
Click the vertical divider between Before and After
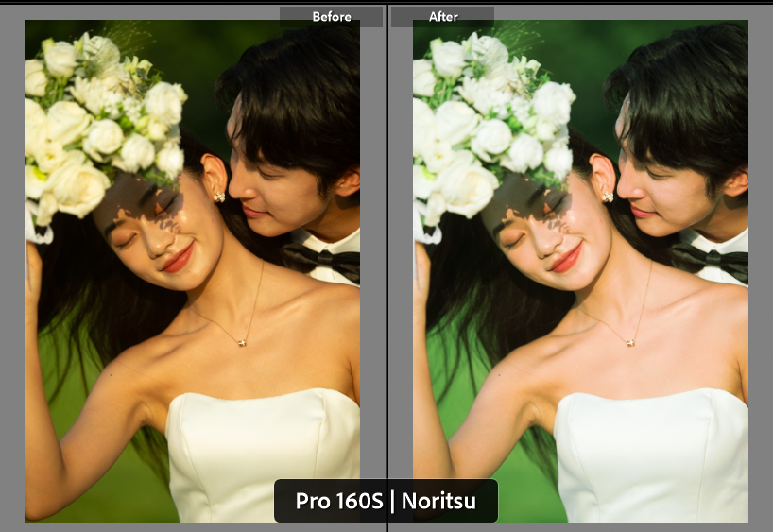pyautogui.click(x=386, y=265)
